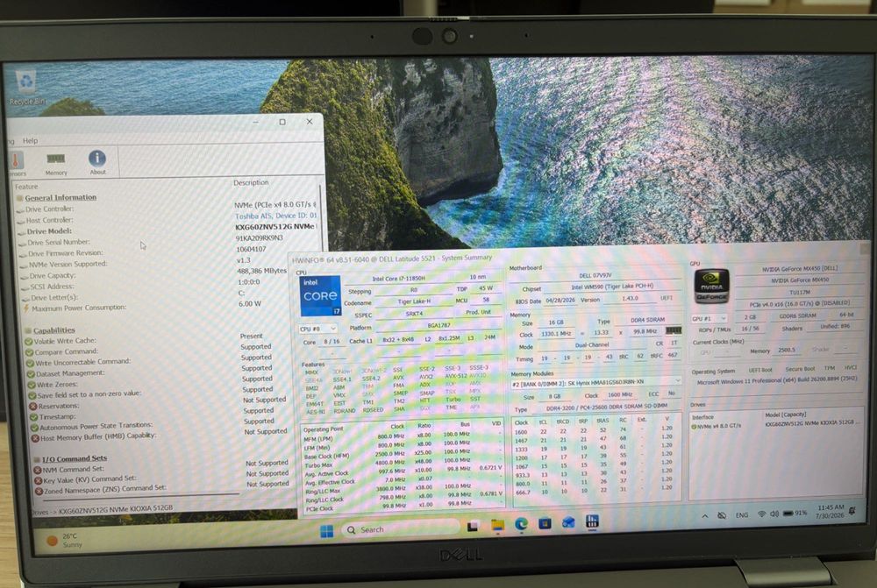
Task: Open the Recycle Bin desktop icon
Action: click(x=26, y=88)
